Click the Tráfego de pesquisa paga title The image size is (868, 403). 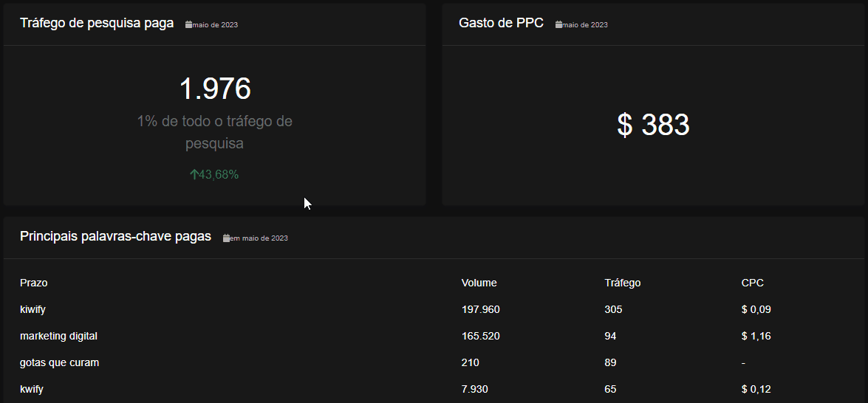[97, 23]
